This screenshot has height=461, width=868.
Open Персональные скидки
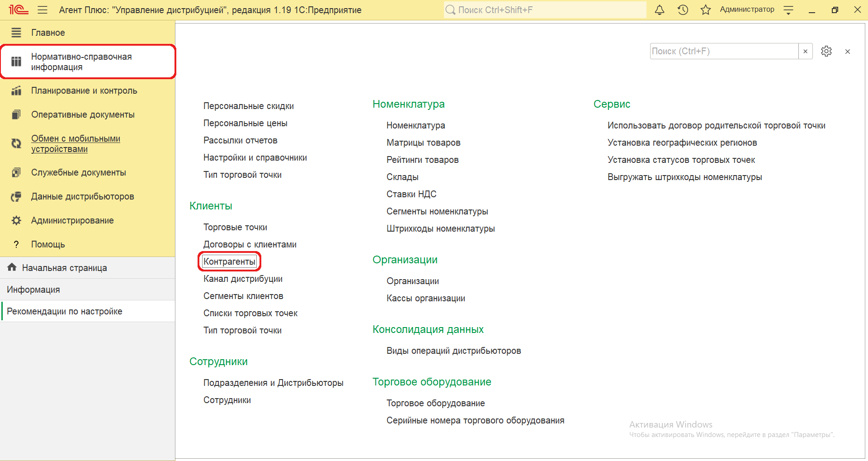249,106
